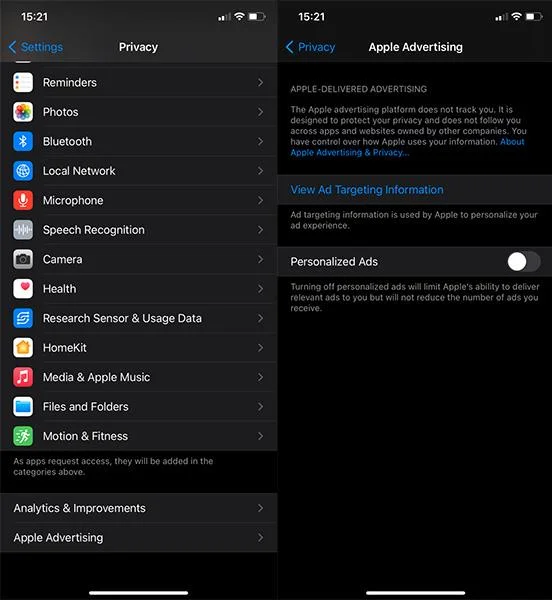Tap the battery icon in Privacy status bar
Screen dimensions: 552x600
click(x=257, y=16)
